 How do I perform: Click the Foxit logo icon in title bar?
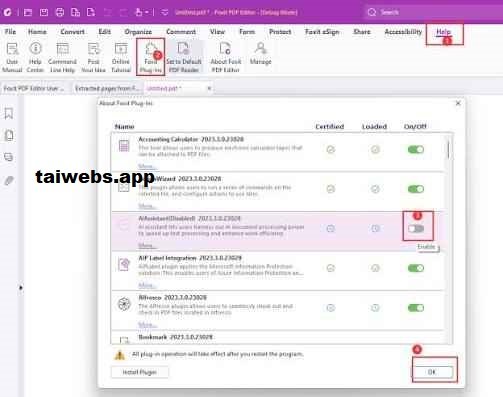[x=7, y=12]
